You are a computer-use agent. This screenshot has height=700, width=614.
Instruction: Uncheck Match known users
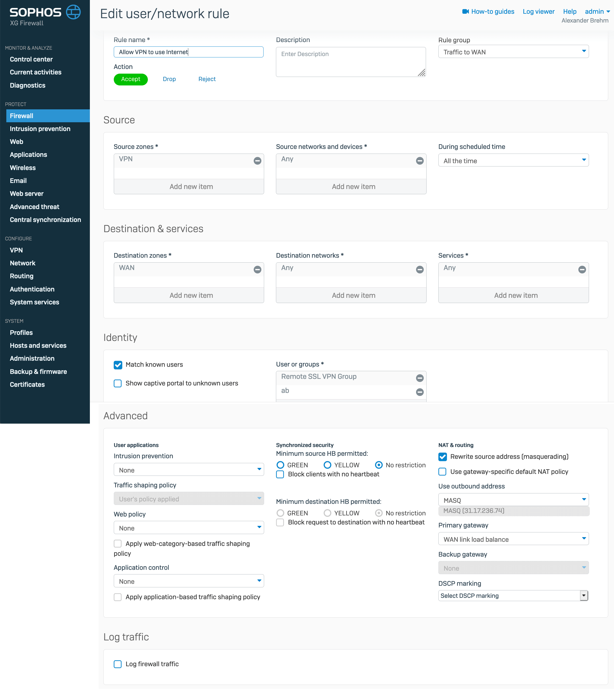click(x=118, y=365)
